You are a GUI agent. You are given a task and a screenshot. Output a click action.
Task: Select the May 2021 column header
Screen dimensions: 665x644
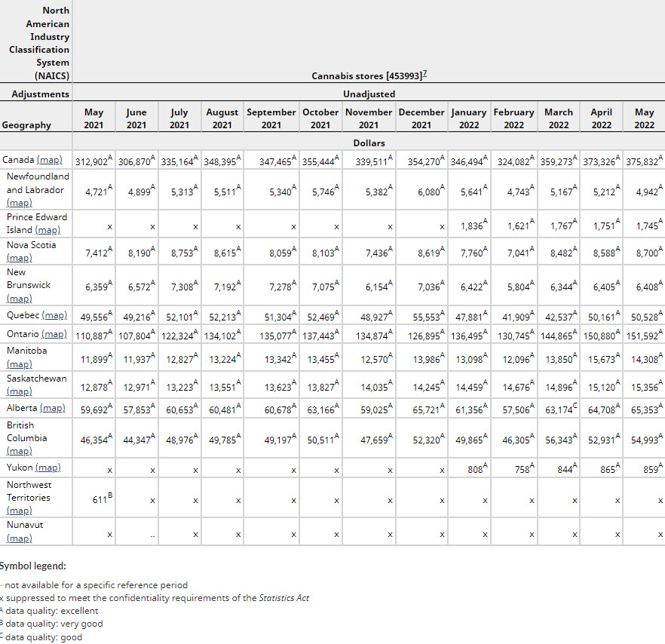(x=93, y=118)
